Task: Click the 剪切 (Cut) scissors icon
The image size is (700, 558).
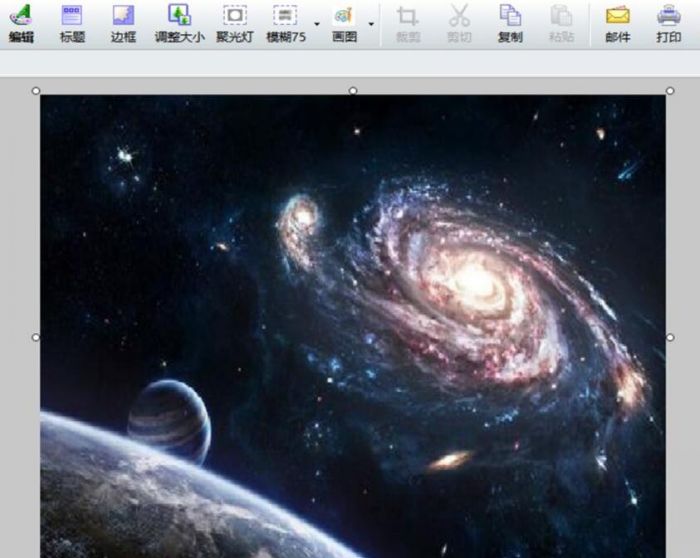Action: [x=459, y=23]
